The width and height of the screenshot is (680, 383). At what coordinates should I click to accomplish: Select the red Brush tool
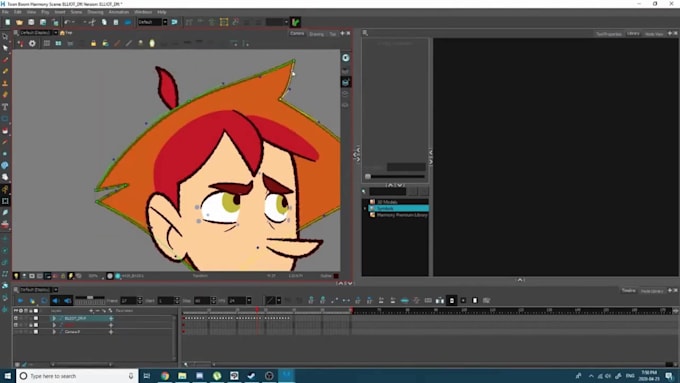[5, 60]
